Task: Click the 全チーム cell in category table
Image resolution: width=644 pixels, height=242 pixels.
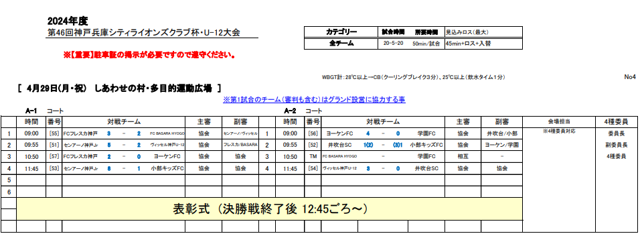Action: click(341, 43)
